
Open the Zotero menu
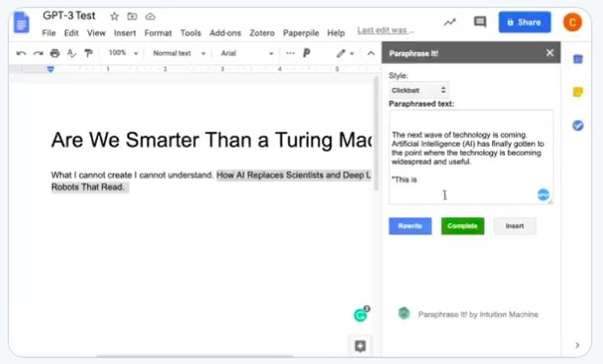(x=262, y=33)
